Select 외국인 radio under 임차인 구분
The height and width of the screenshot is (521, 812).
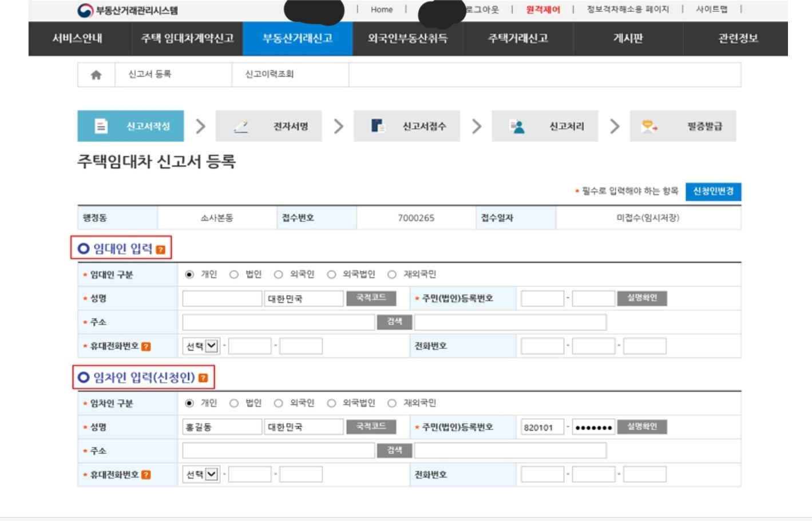point(278,403)
